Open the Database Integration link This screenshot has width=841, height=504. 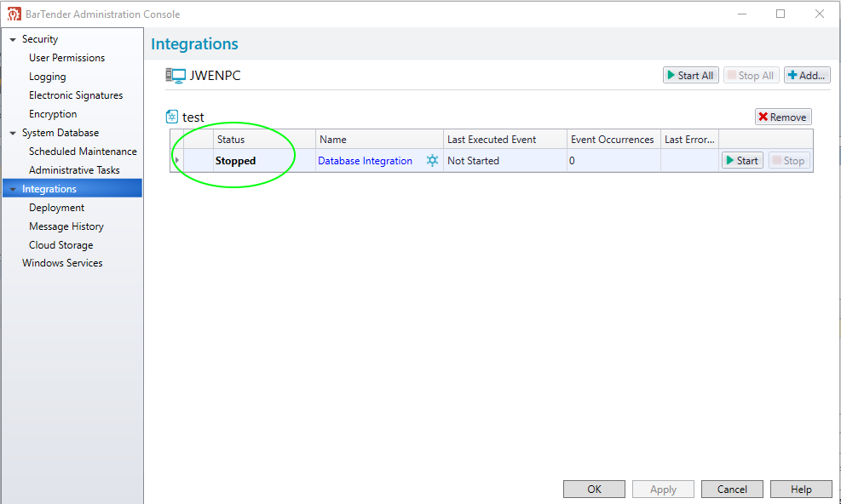point(366,161)
